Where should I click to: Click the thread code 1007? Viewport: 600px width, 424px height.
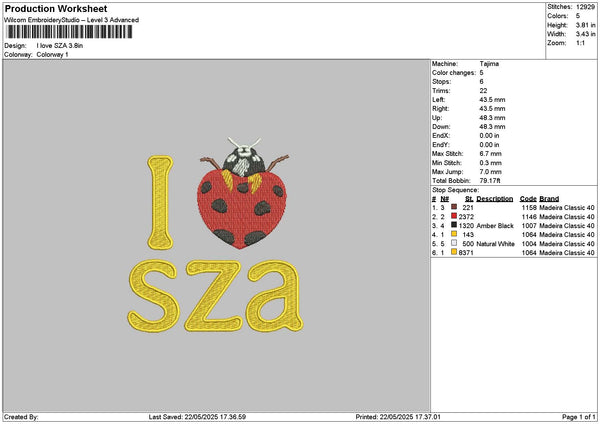click(x=529, y=226)
